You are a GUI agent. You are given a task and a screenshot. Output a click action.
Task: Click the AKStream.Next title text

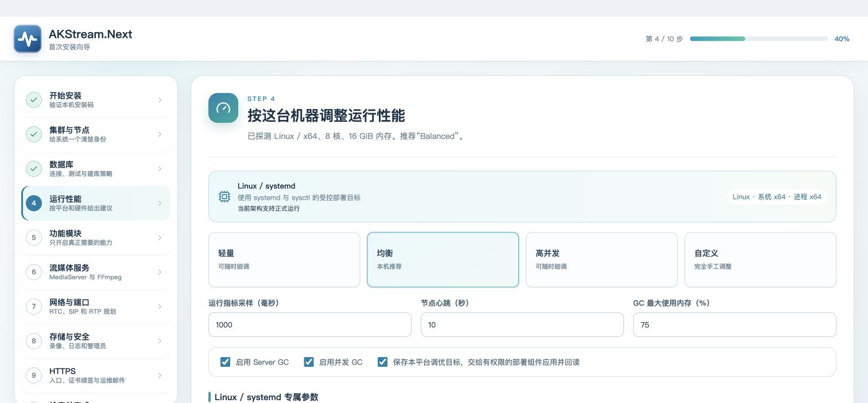coord(91,34)
